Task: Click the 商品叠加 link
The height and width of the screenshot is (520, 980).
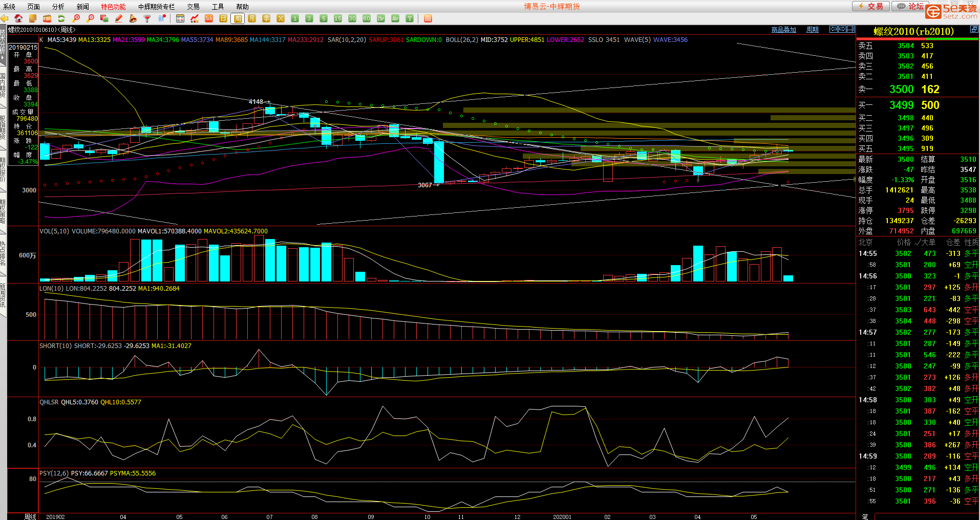Action: [784, 30]
